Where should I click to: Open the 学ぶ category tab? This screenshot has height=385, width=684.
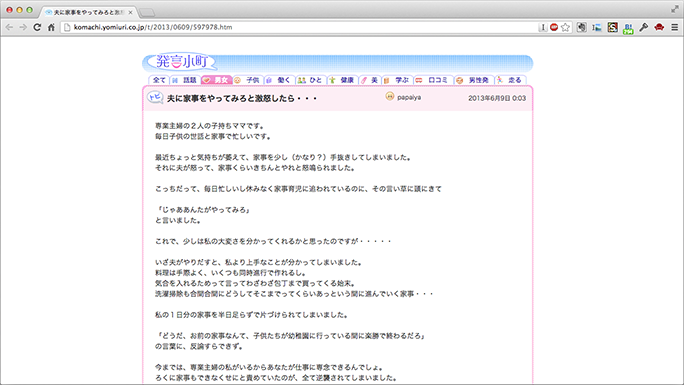[x=397, y=80]
